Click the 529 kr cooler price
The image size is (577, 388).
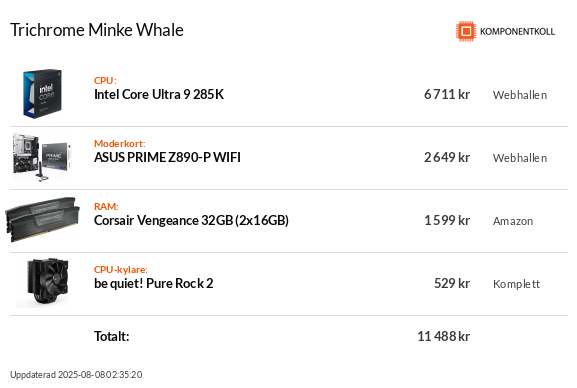tap(452, 283)
